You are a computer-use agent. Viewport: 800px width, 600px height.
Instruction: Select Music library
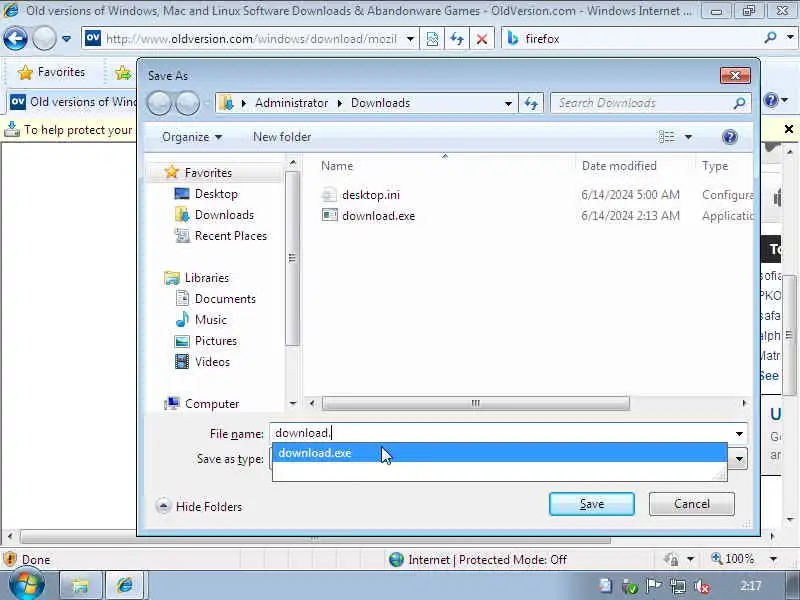click(210, 320)
